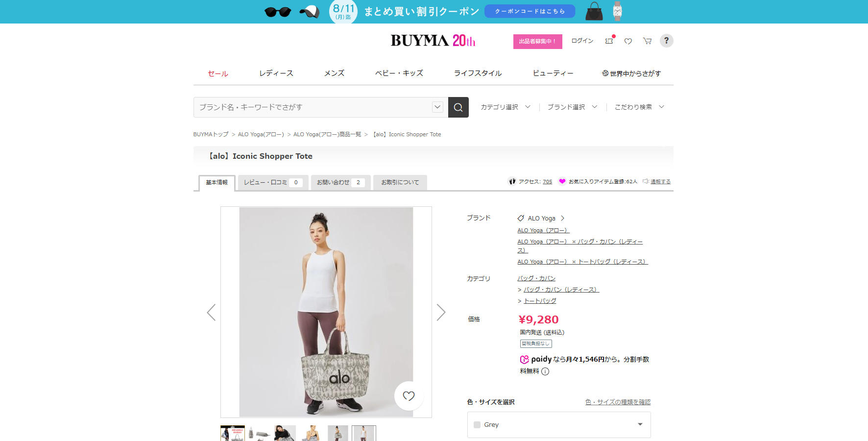Select the second product thumbnail
This screenshot has height=441, width=868.
tap(259, 433)
